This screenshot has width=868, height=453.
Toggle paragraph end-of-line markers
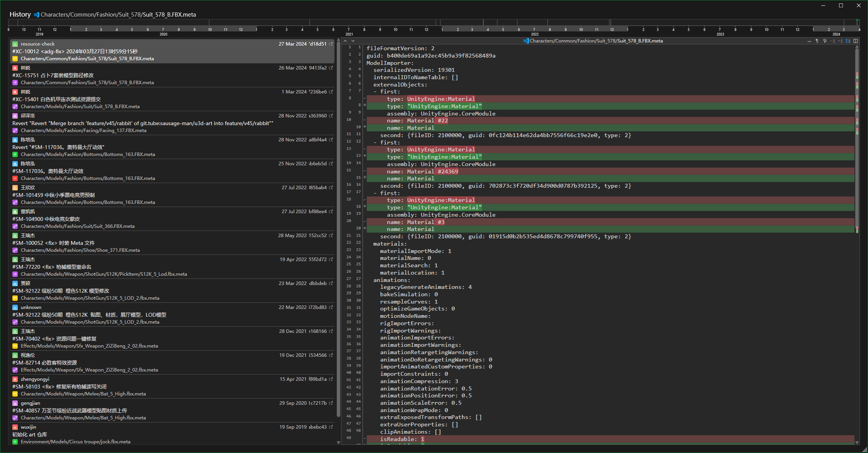pos(817,41)
